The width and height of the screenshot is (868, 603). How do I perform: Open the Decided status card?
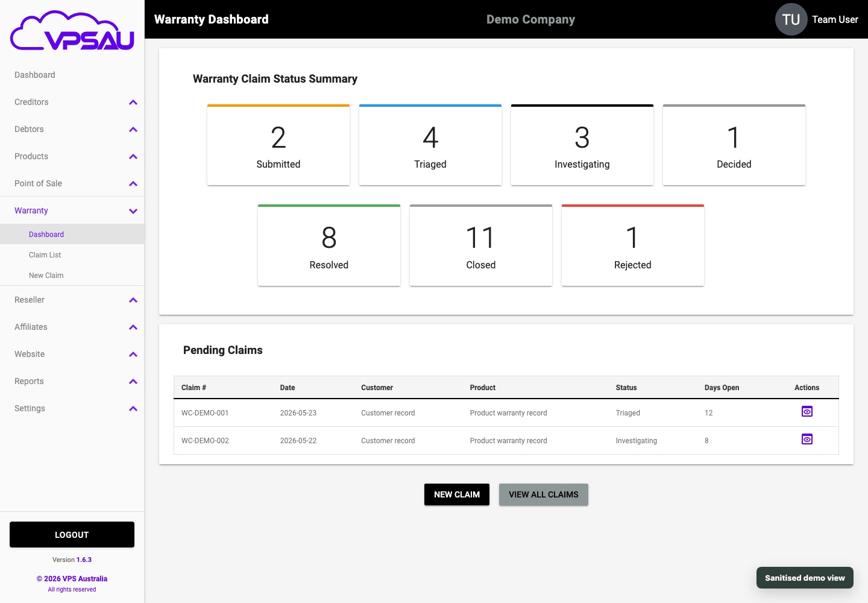click(x=734, y=145)
